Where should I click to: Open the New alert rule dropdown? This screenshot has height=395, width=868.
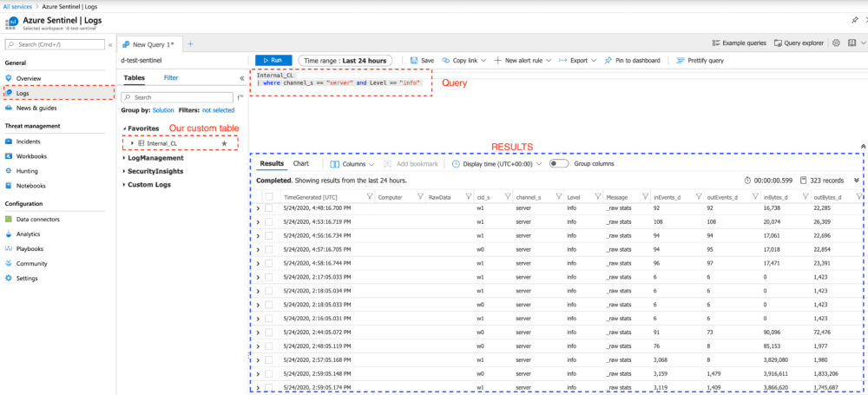click(x=522, y=61)
